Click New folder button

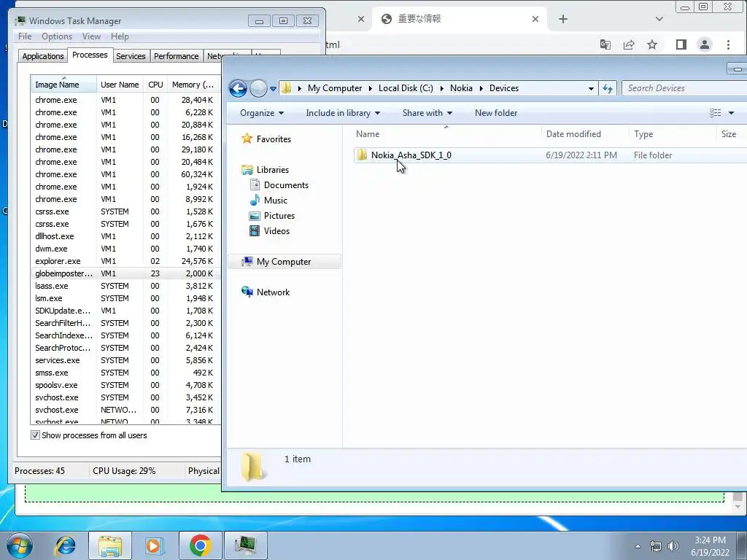point(496,113)
